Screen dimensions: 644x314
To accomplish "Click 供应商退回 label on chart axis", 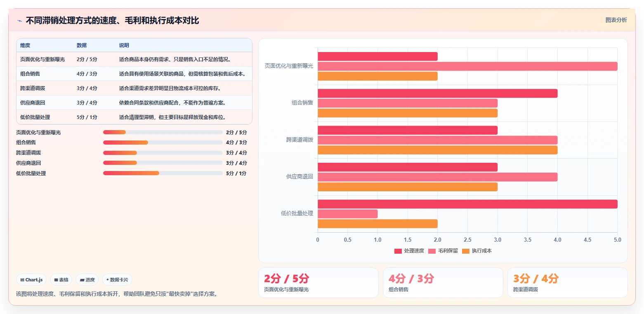I will pyautogui.click(x=300, y=177).
